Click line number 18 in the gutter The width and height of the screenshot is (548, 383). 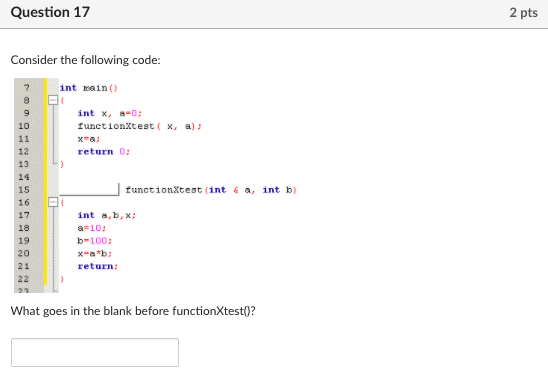tap(23, 228)
